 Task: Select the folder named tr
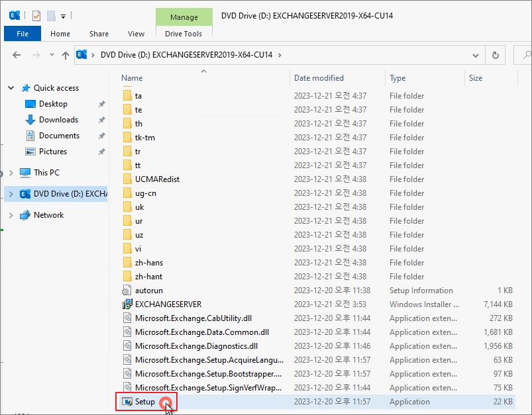pos(138,152)
